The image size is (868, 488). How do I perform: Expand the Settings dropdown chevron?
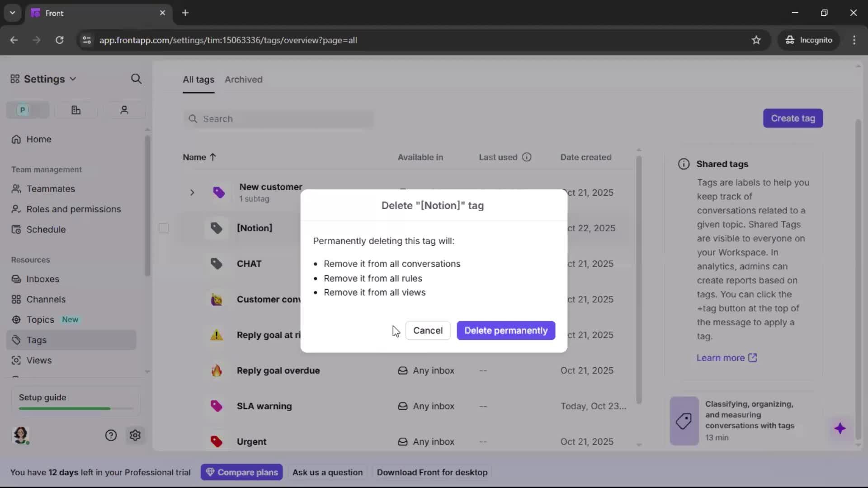coord(73,79)
